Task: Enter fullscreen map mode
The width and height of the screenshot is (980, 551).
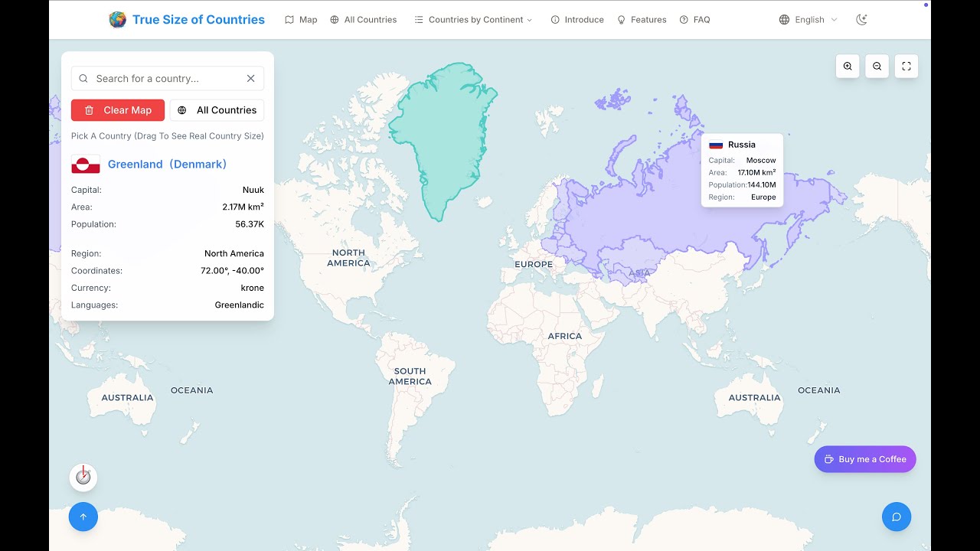Action: pos(906,67)
